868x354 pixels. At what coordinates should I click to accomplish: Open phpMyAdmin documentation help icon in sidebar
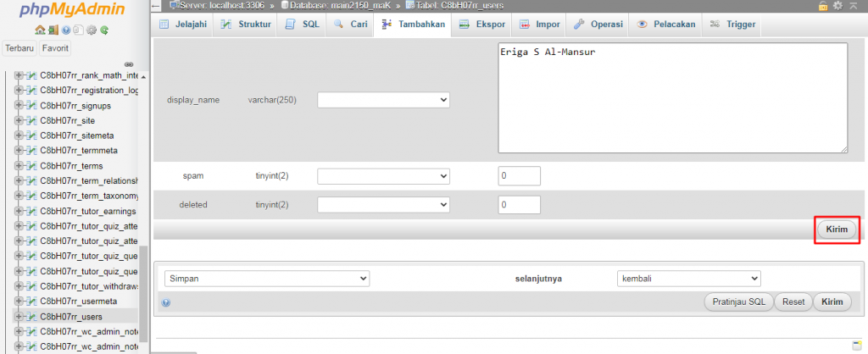coord(64,30)
